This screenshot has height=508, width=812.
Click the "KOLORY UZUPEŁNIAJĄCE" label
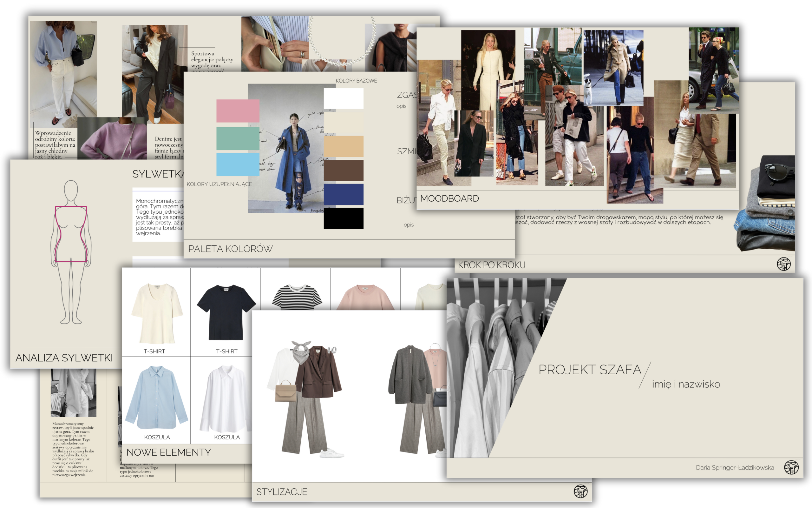[x=219, y=184]
